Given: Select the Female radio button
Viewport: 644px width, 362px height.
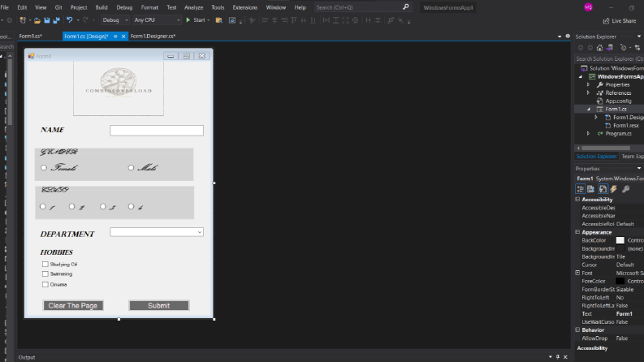Looking at the screenshot, I should 44,167.
